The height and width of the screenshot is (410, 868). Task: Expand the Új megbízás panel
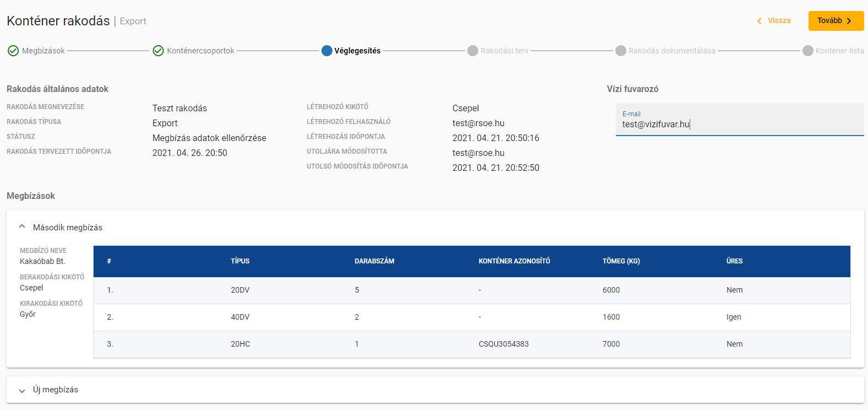(x=22, y=391)
